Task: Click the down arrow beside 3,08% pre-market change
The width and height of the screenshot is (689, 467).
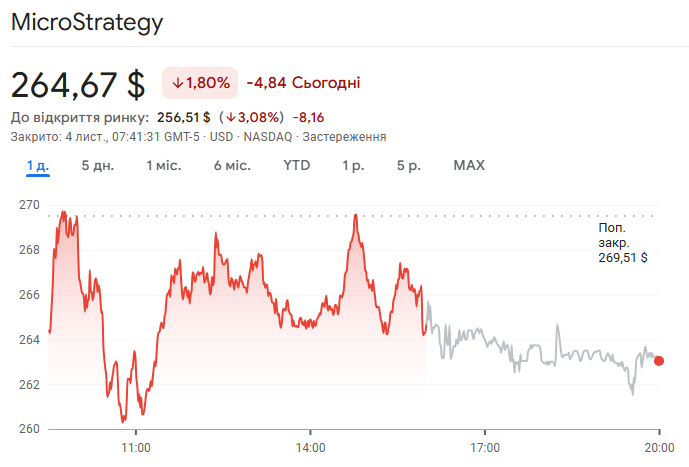Action: coord(230,117)
